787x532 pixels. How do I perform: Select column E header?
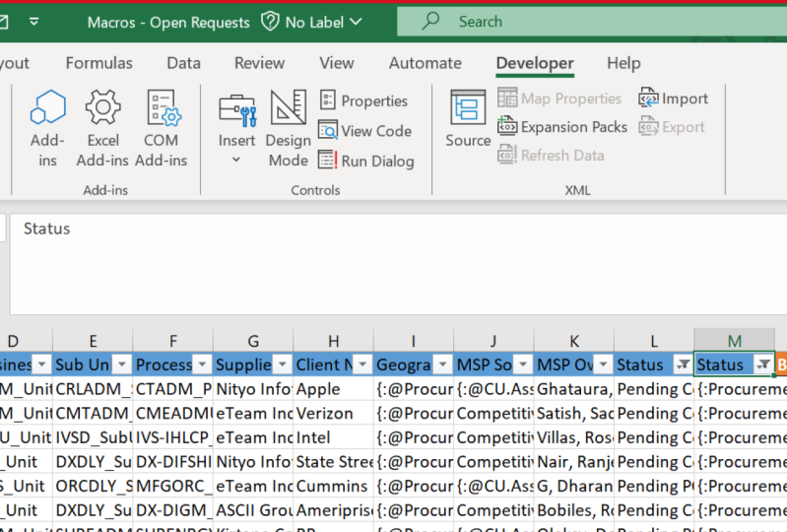click(x=93, y=341)
